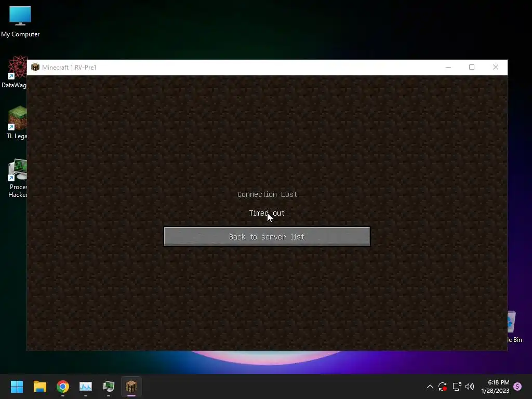Image resolution: width=532 pixels, height=399 pixels.
Task: Click the Minecraft window title icon
Action: tap(35, 67)
